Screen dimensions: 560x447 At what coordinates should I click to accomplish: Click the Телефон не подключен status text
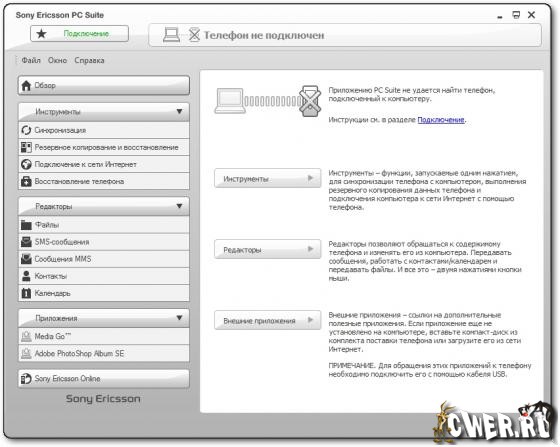[x=264, y=35]
